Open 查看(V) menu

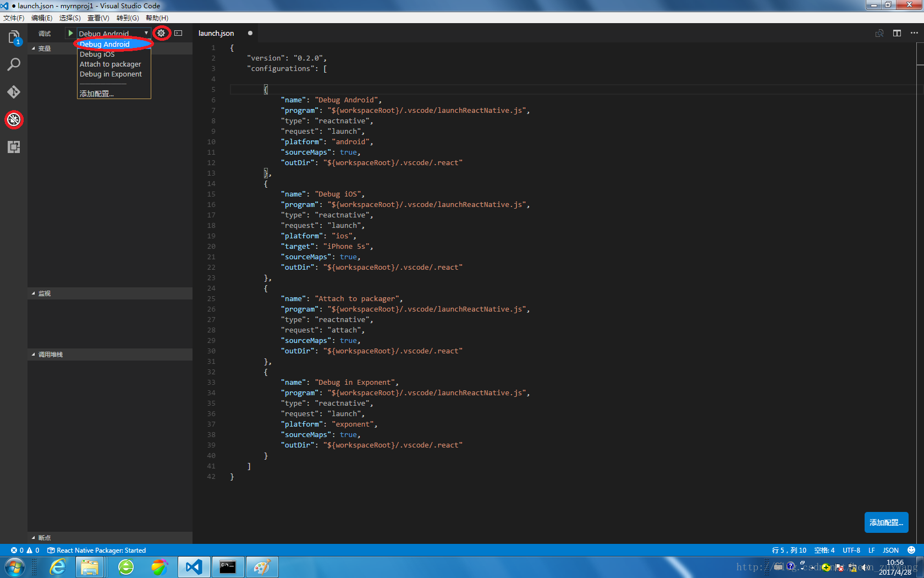98,18
